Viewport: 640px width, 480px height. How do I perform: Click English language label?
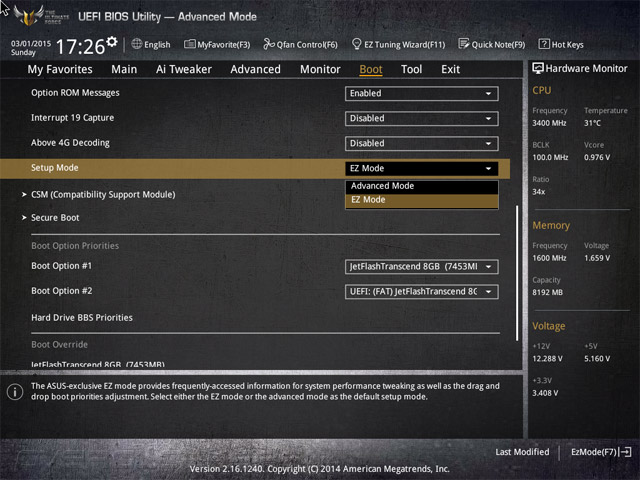point(157,44)
